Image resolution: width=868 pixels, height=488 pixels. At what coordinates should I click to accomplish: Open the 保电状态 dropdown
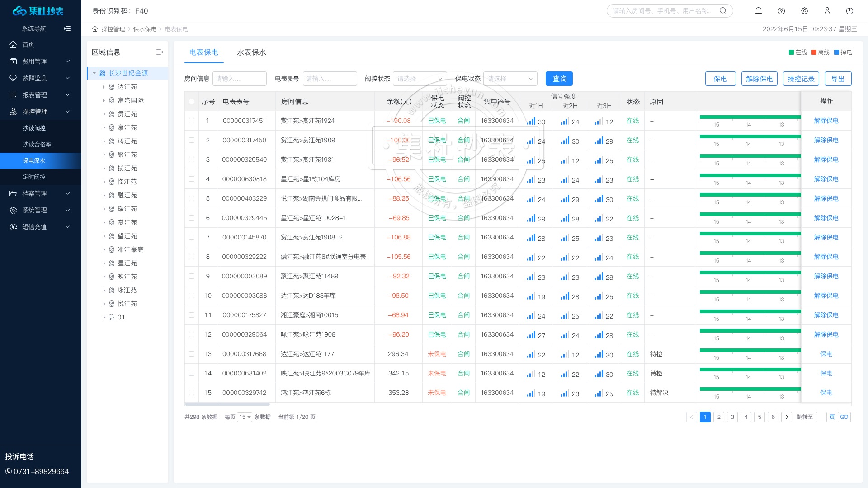click(x=510, y=79)
